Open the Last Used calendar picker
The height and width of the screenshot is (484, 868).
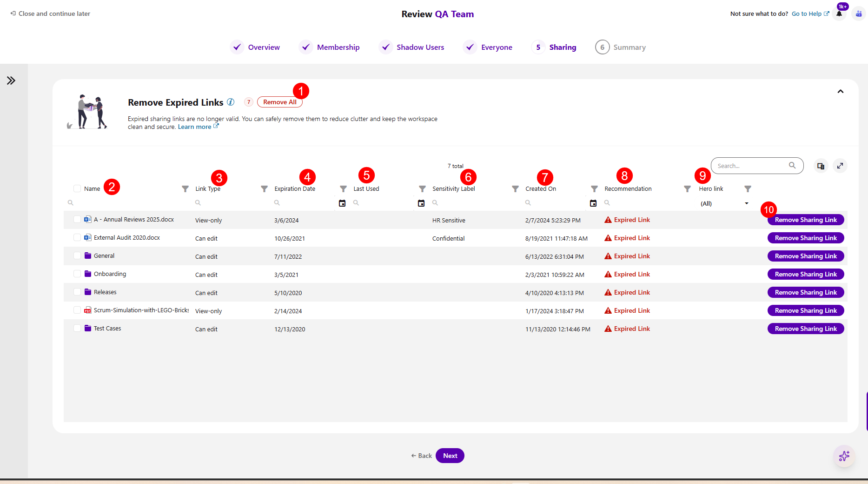pyautogui.click(x=421, y=203)
